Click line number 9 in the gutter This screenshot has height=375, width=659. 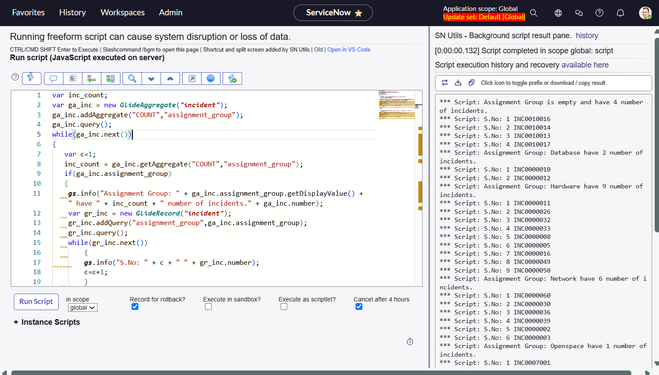point(39,174)
